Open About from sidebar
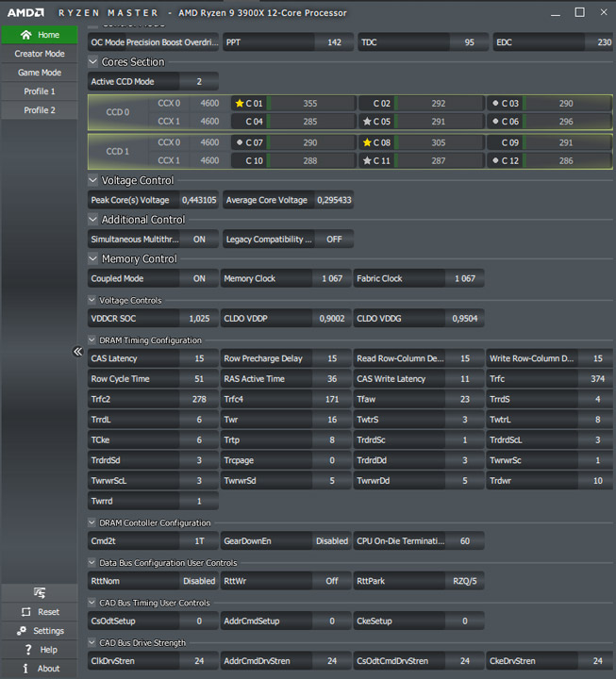616x679 pixels. pyautogui.click(x=40, y=669)
